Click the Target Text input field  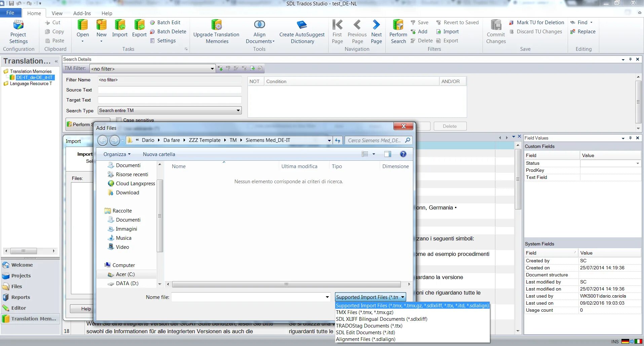169,100
